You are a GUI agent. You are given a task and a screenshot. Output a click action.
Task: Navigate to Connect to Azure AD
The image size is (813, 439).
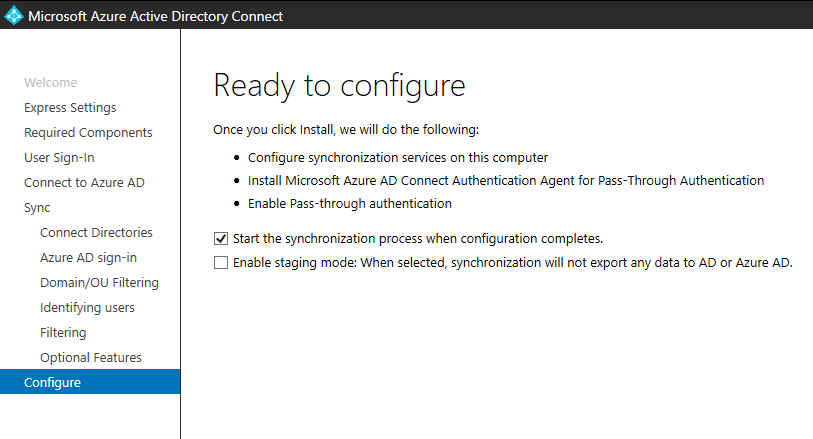click(84, 183)
